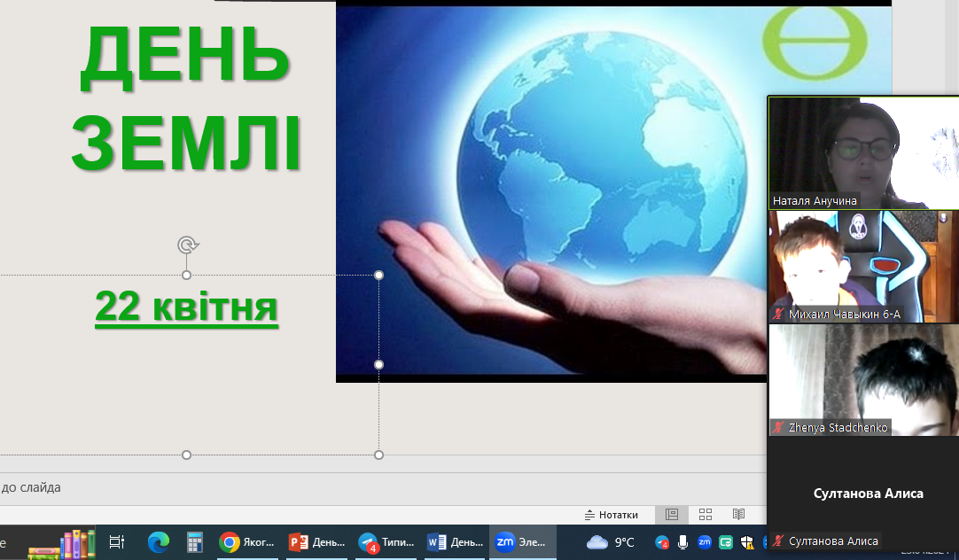This screenshot has height=560, width=959.
Task: Click the bottom-middle handle of the text box
Action: (186, 455)
